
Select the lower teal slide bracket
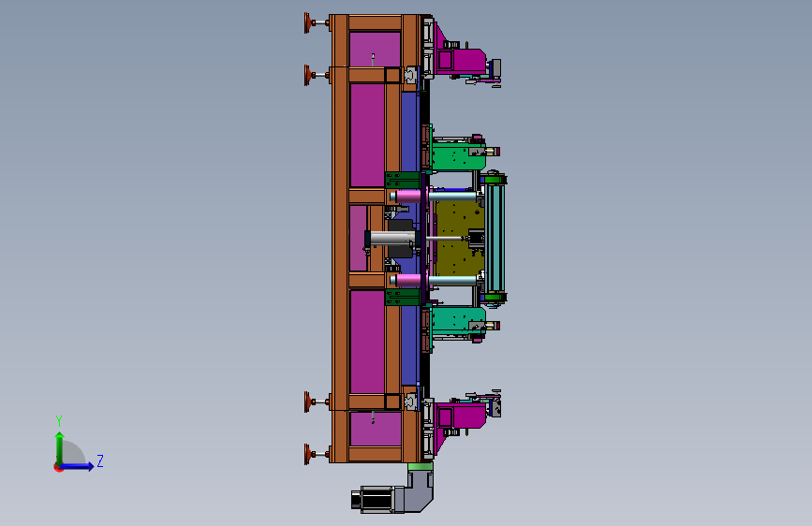tap(458, 322)
